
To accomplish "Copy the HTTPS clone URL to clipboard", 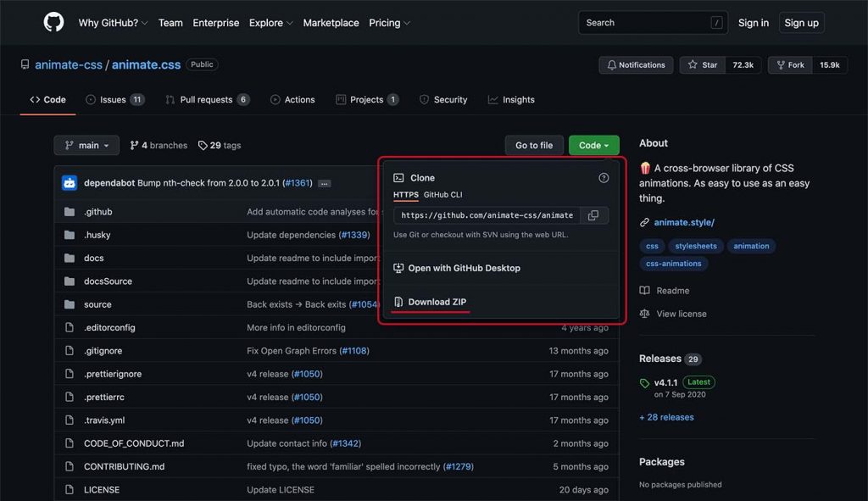I will 593,215.
